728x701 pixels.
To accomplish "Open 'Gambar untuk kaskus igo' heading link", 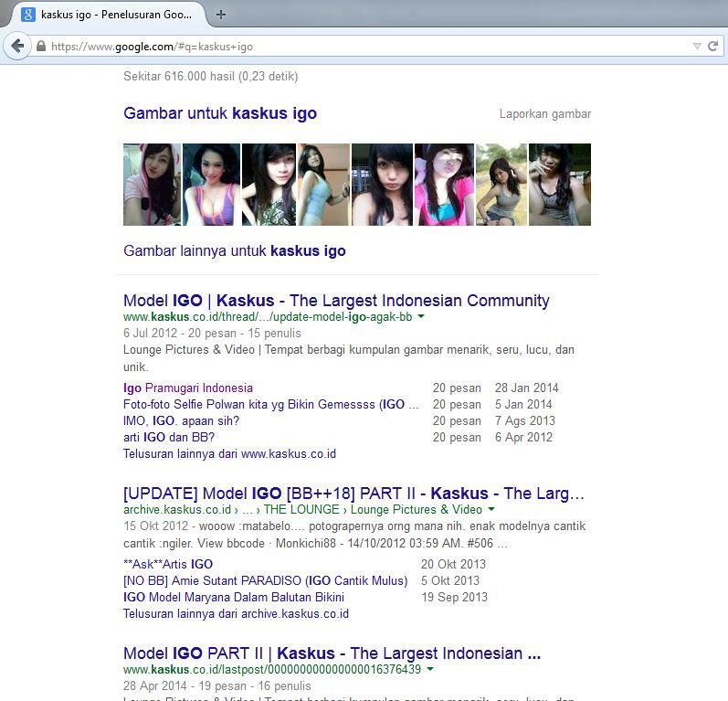I will tap(220, 113).
